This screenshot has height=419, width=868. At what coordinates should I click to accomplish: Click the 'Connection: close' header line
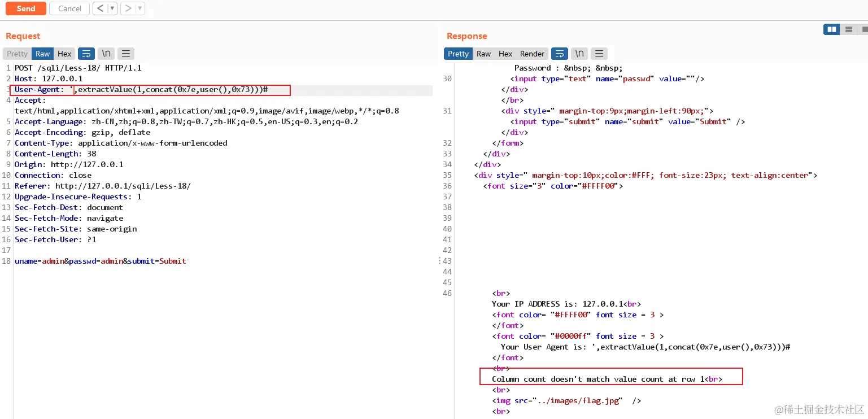(x=53, y=175)
